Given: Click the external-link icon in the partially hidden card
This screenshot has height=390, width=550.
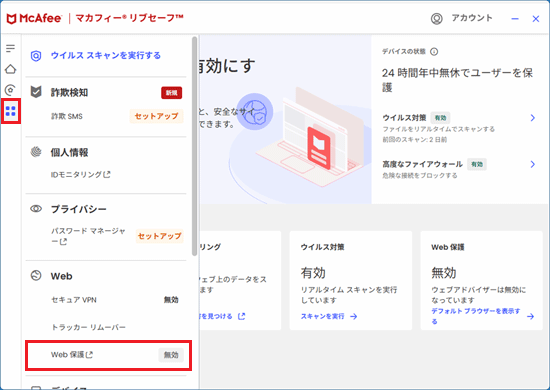Looking at the screenshot, I should (241, 316).
